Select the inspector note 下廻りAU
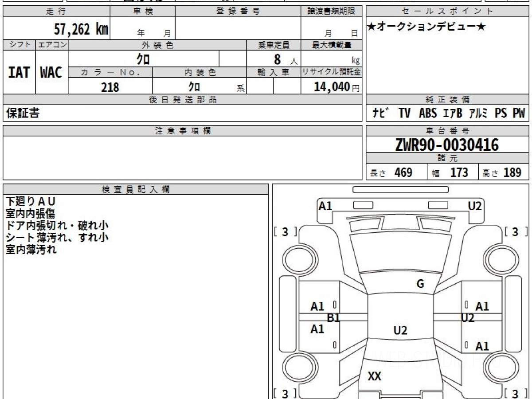The image size is (532, 399). (x=31, y=202)
